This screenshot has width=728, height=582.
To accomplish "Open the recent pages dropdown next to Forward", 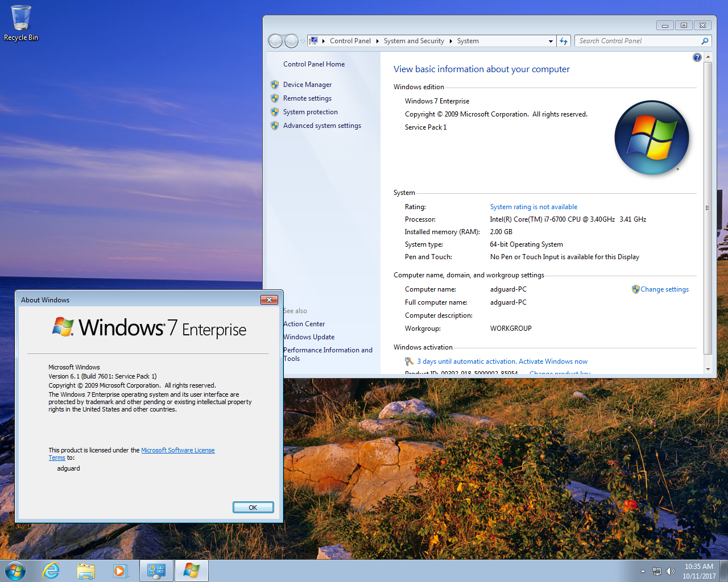I will 303,41.
